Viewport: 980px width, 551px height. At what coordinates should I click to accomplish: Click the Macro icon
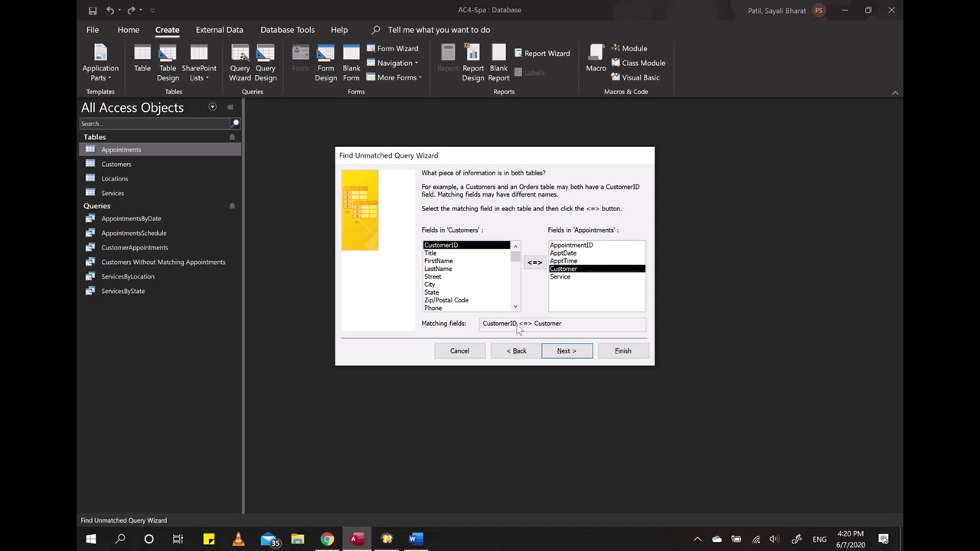(x=596, y=59)
